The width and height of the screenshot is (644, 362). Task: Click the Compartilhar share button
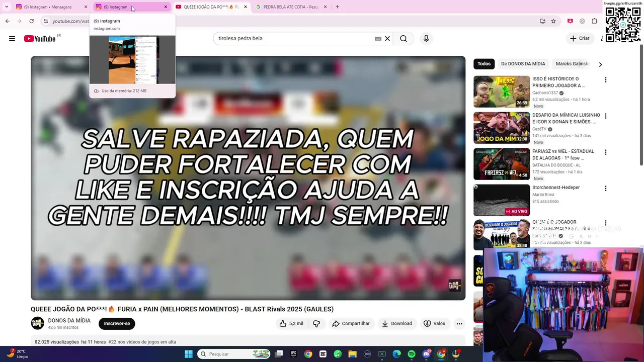[x=351, y=324]
